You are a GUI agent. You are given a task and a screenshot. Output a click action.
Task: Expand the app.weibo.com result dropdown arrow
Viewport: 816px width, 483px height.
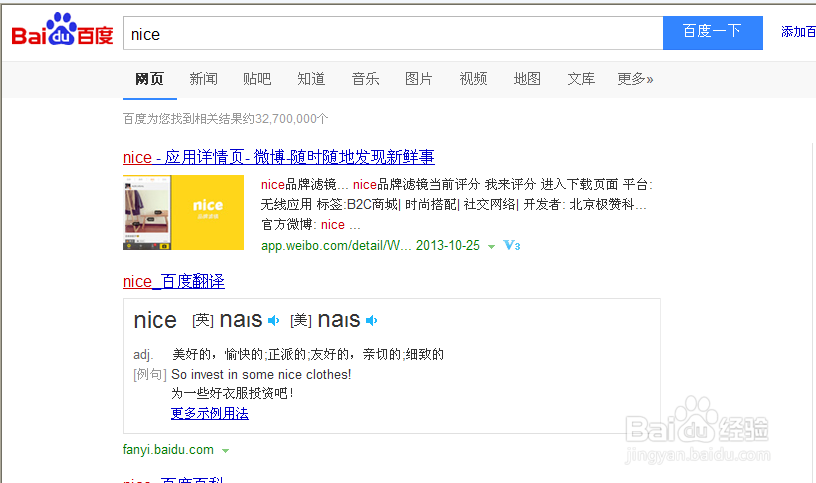click(491, 247)
